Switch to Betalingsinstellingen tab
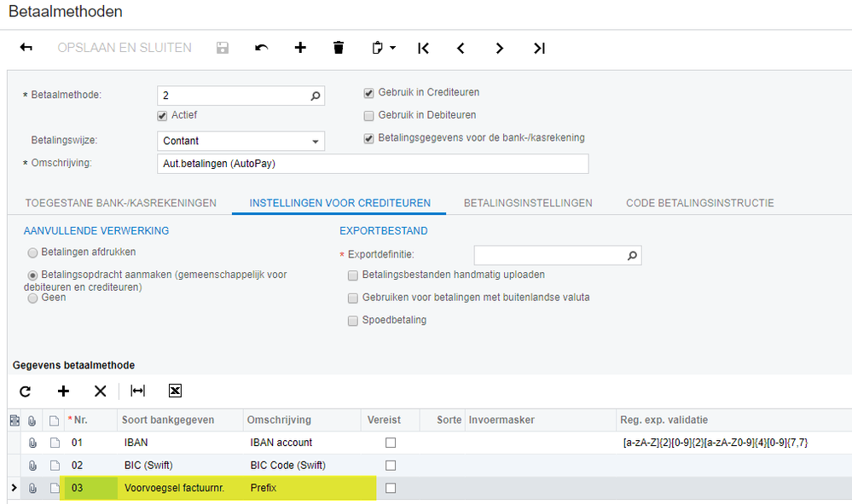Viewport: 852px width, 504px height. (528, 203)
